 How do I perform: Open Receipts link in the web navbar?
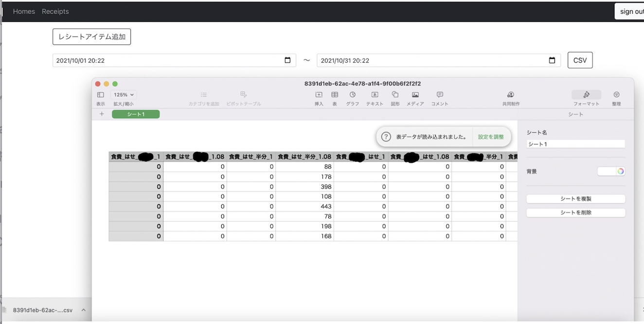(55, 11)
